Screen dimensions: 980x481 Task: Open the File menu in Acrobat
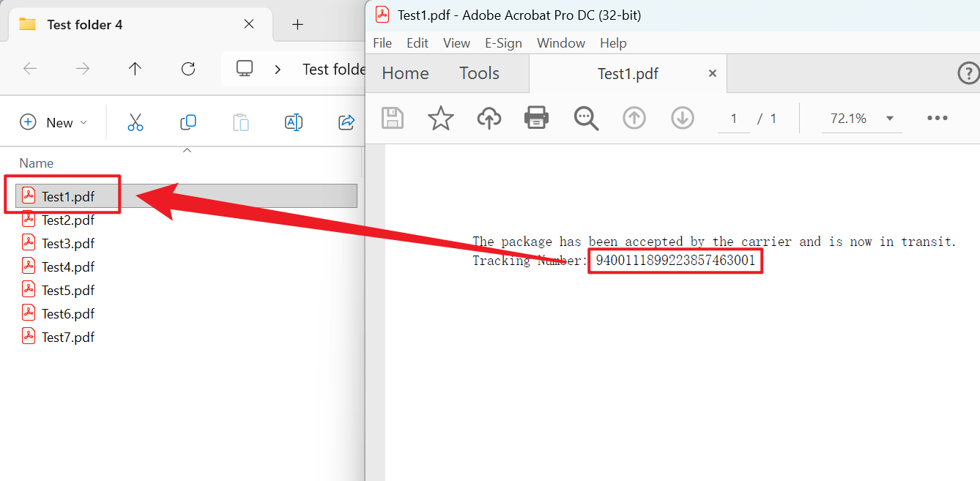click(382, 43)
